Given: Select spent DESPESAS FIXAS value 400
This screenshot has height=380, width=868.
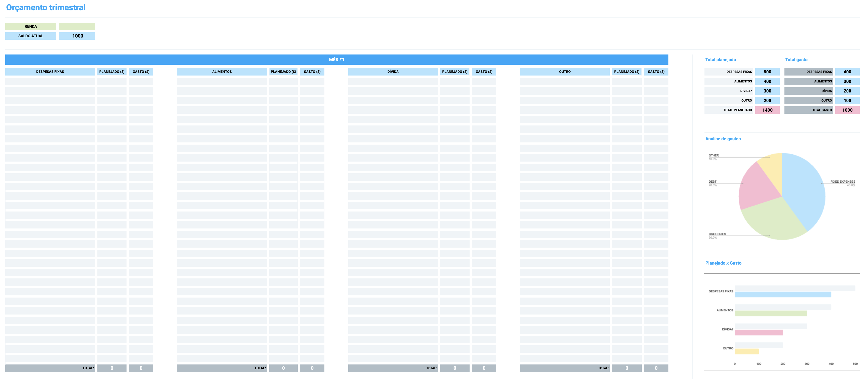Looking at the screenshot, I should point(847,71).
